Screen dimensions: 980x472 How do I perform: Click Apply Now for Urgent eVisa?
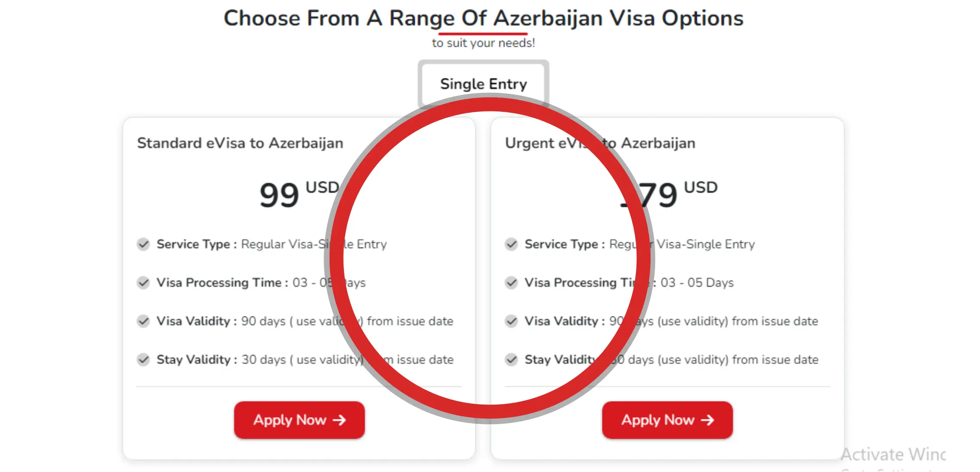coord(667,420)
